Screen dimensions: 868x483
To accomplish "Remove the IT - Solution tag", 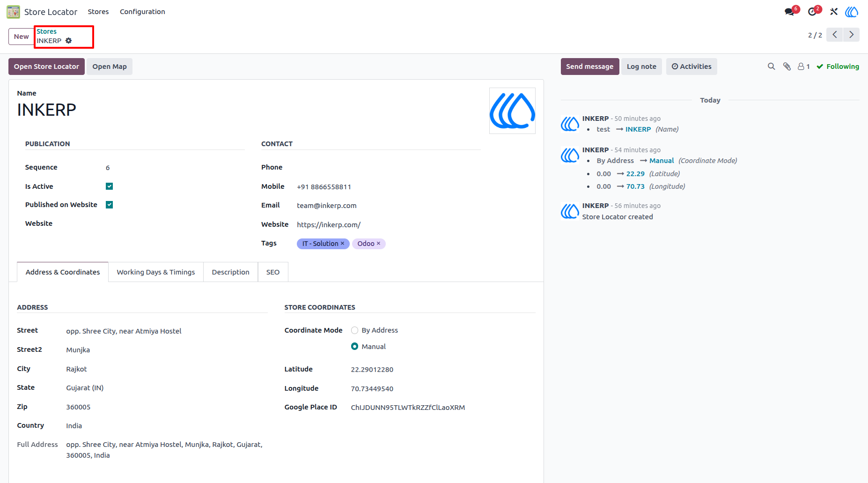I will 342,244.
